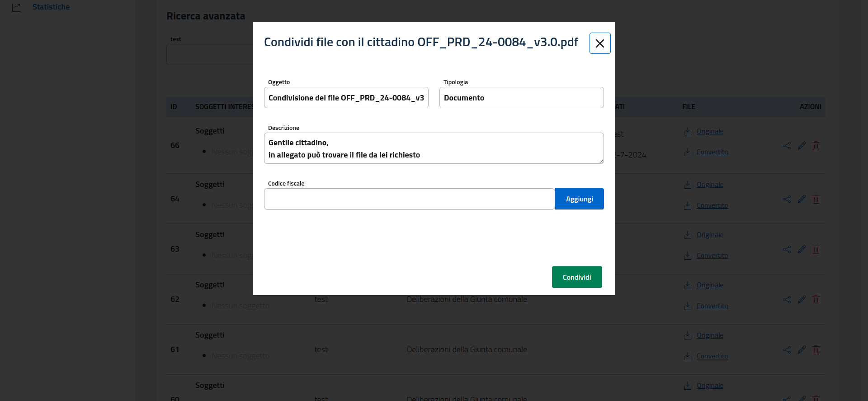
Task: Click the Statistiche chart icon in sidebar
Action: pos(16,7)
